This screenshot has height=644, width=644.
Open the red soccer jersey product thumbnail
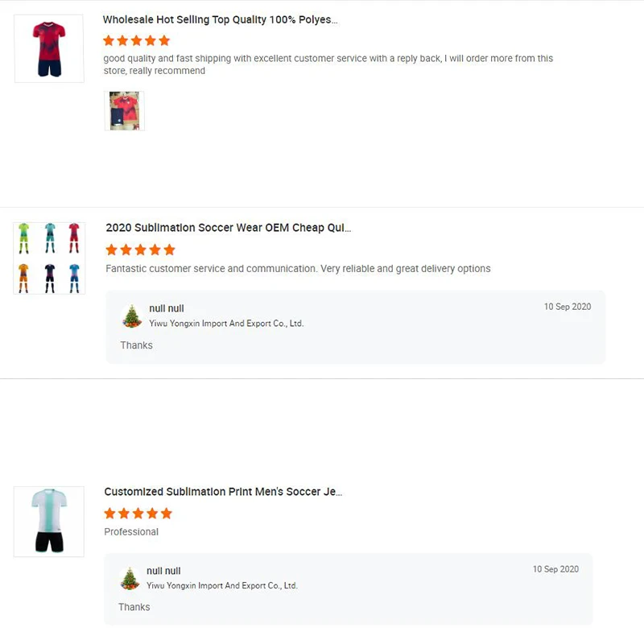49,48
